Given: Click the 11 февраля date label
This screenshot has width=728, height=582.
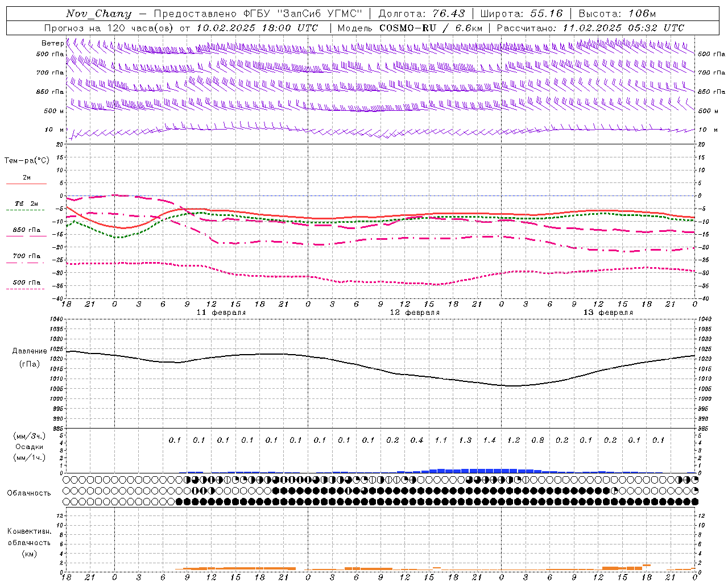Looking at the screenshot, I should 221,313.
